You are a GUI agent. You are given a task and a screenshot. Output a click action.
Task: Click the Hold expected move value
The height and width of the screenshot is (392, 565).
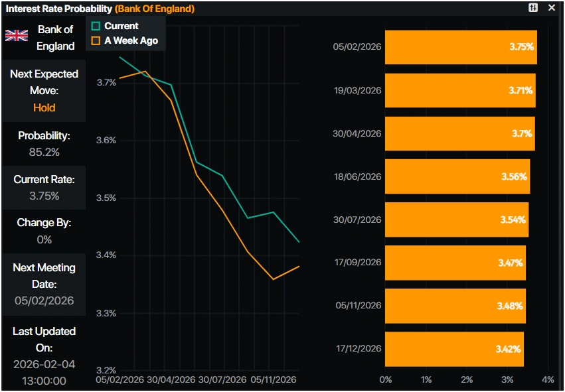[44, 107]
